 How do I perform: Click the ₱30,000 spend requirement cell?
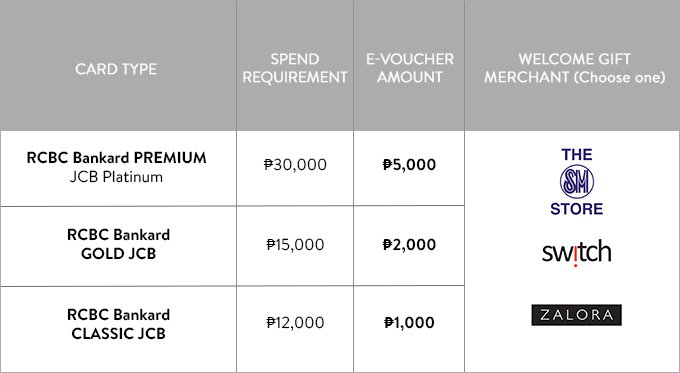click(x=295, y=164)
